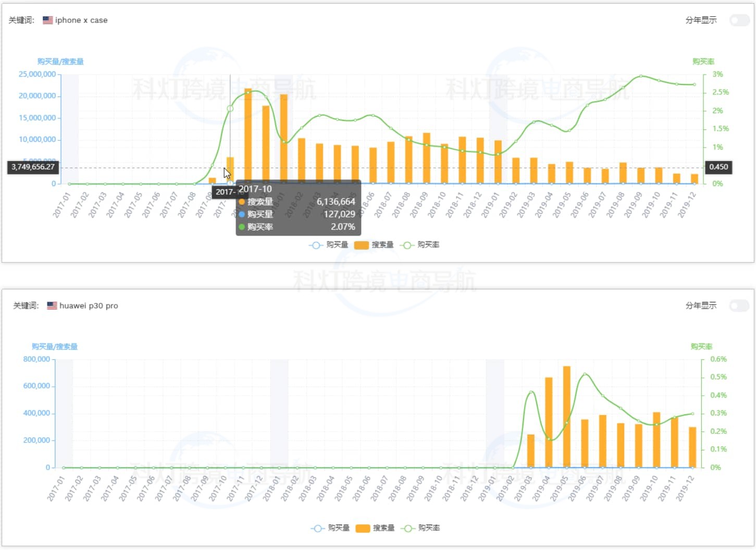756x550 pixels.
Task: Click 购买率 legend text in iphone chart
Action: 428,245
